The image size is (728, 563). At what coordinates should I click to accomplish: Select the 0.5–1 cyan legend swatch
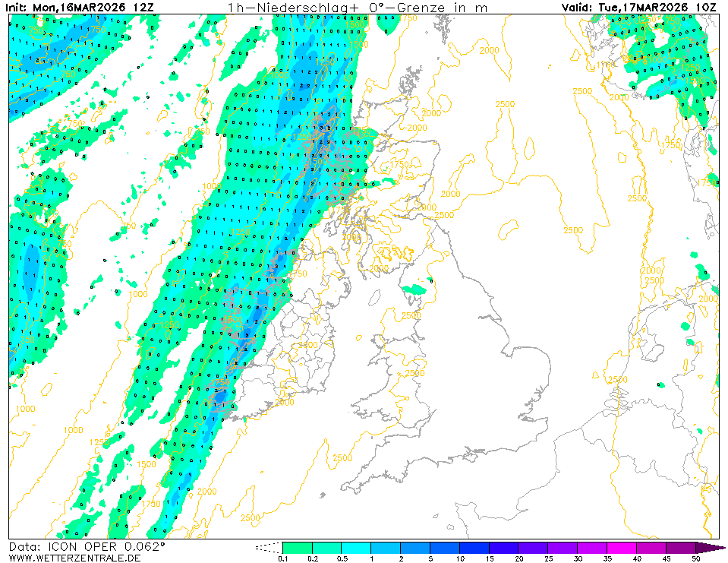coord(356,547)
